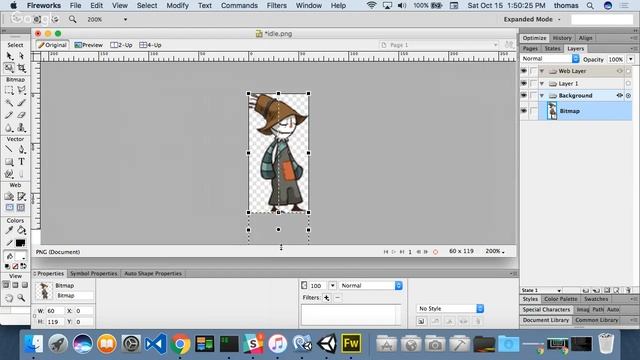
Task: Open status bar 200% zoom menu
Action: tap(495, 251)
